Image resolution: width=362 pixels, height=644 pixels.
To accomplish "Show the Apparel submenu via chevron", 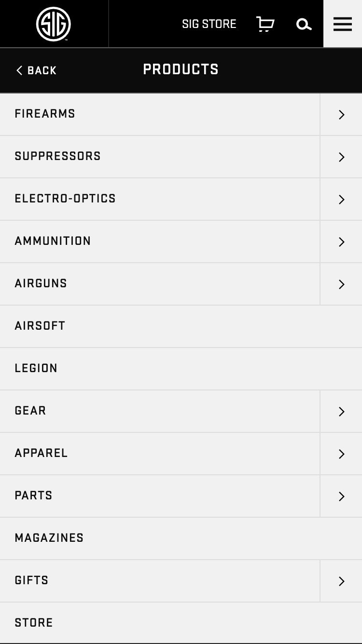I will 341,454.
